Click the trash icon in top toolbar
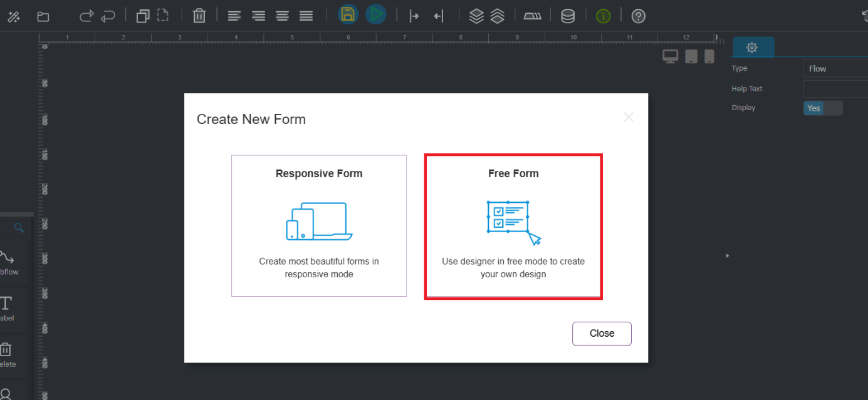 [199, 16]
